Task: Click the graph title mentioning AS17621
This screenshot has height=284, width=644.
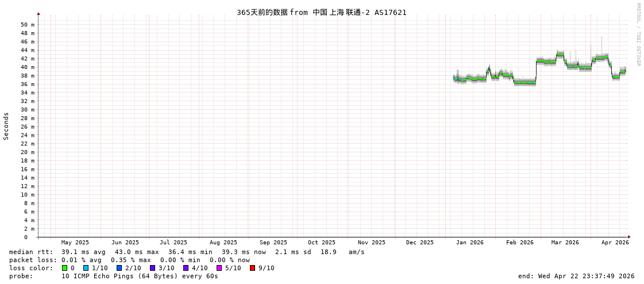Action: (321, 12)
